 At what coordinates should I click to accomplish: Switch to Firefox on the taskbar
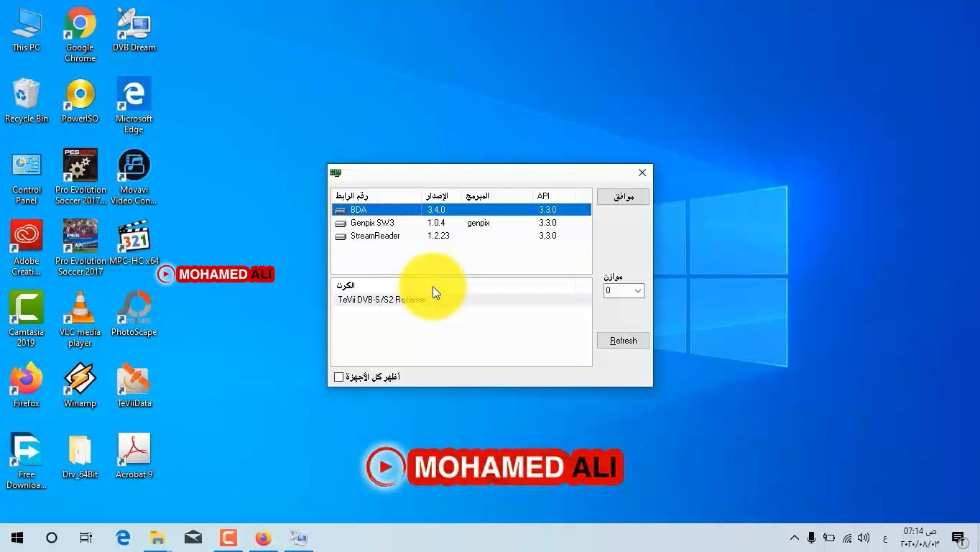(263, 538)
